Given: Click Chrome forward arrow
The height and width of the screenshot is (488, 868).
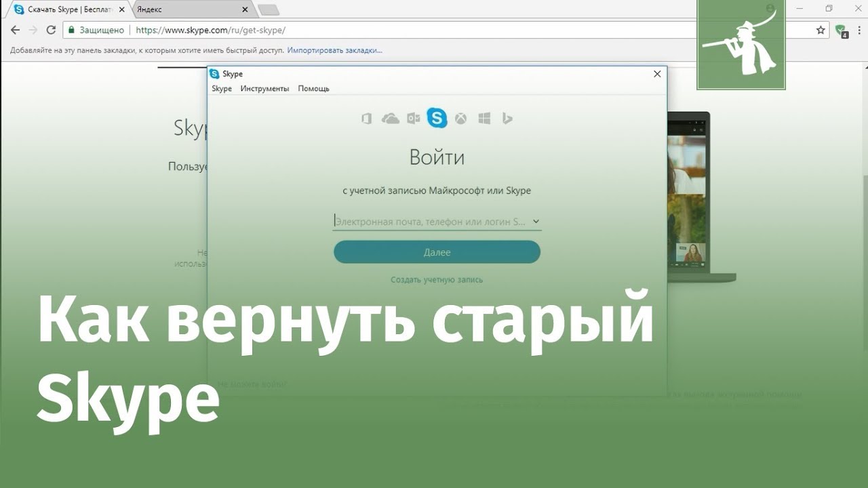Looking at the screenshot, I should [x=33, y=30].
